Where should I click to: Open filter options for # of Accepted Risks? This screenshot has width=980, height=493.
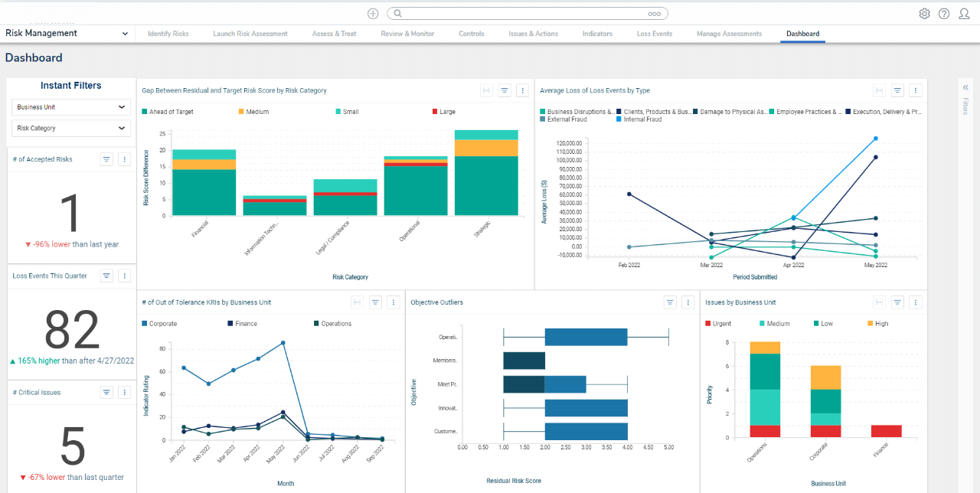(x=106, y=158)
